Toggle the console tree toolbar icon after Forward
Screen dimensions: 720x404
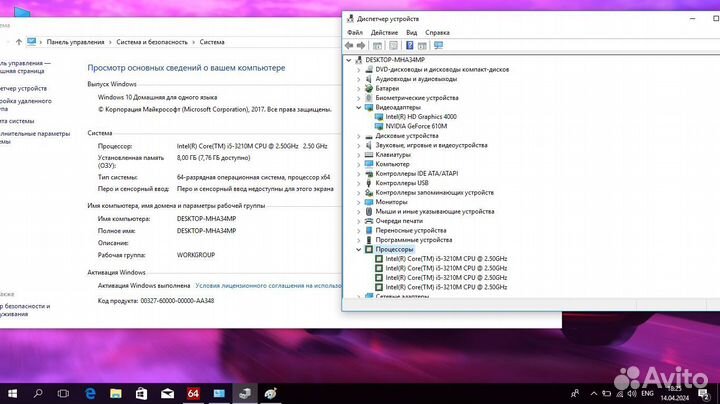(x=377, y=45)
